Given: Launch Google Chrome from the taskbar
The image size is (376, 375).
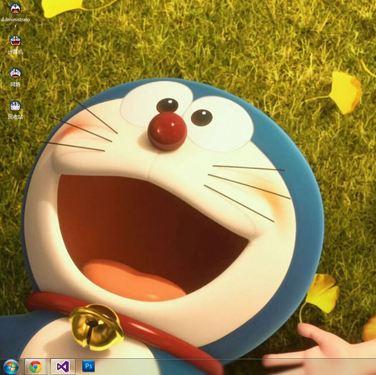Looking at the screenshot, I should (x=35, y=367).
